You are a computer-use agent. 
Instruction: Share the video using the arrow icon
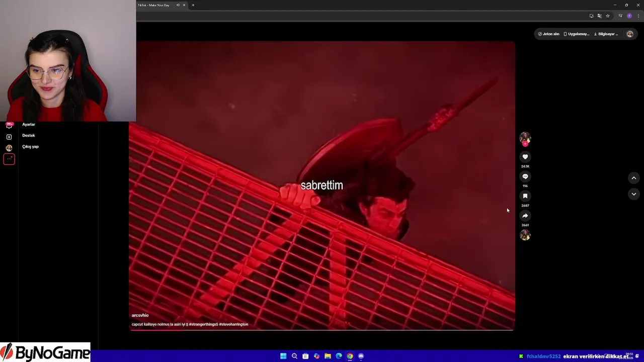525,216
